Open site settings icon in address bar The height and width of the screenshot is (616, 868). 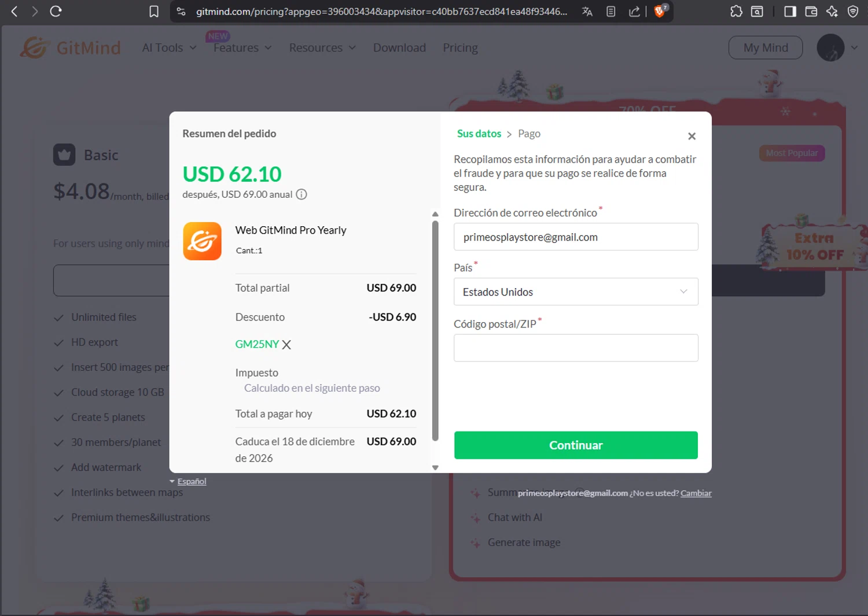tap(181, 12)
